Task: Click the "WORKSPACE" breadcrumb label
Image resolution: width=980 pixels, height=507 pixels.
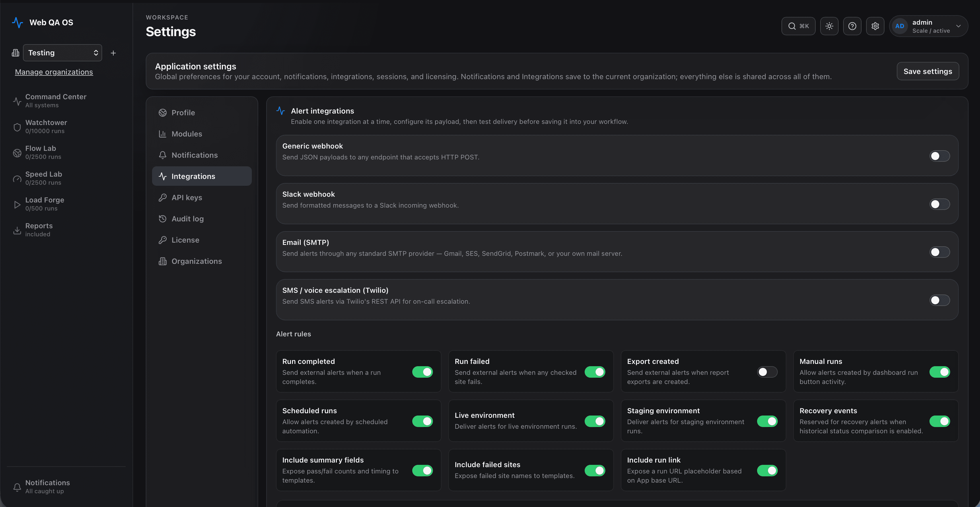Action: [x=167, y=17]
